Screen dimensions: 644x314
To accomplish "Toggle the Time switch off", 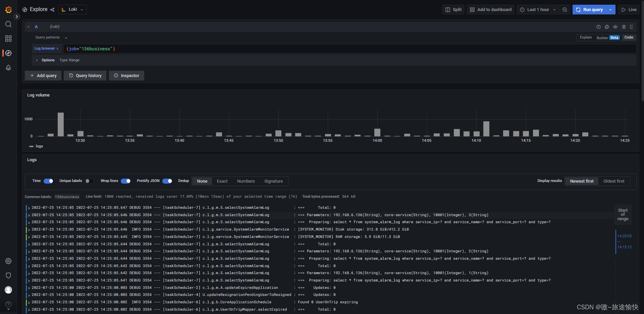I will tap(48, 181).
